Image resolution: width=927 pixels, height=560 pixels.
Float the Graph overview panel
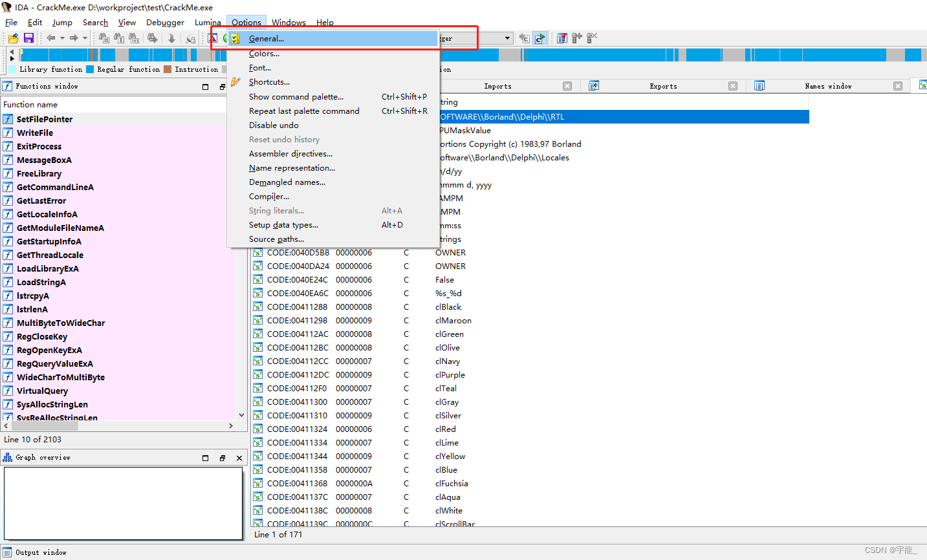tap(223, 458)
